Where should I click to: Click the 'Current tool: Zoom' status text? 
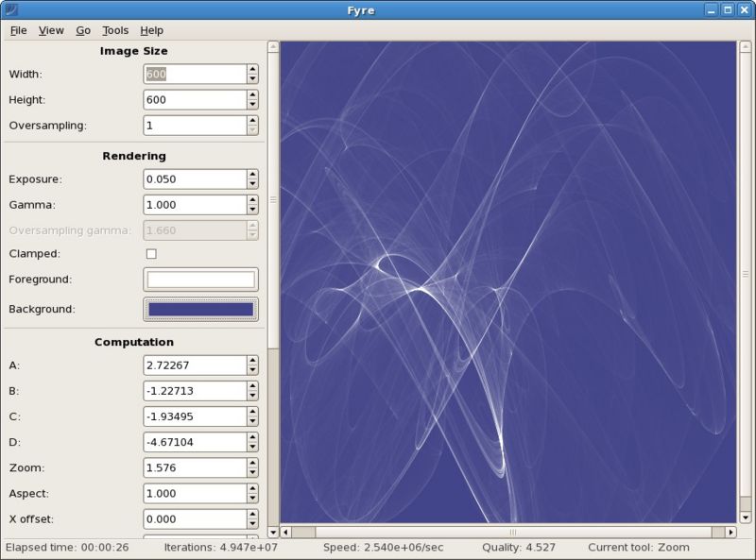coord(639,548)
